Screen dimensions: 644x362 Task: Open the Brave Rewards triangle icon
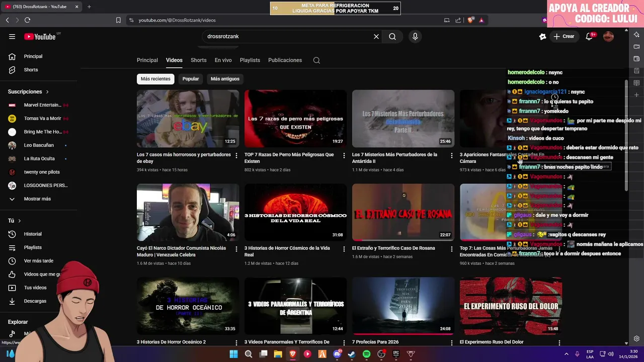(481, 20)
